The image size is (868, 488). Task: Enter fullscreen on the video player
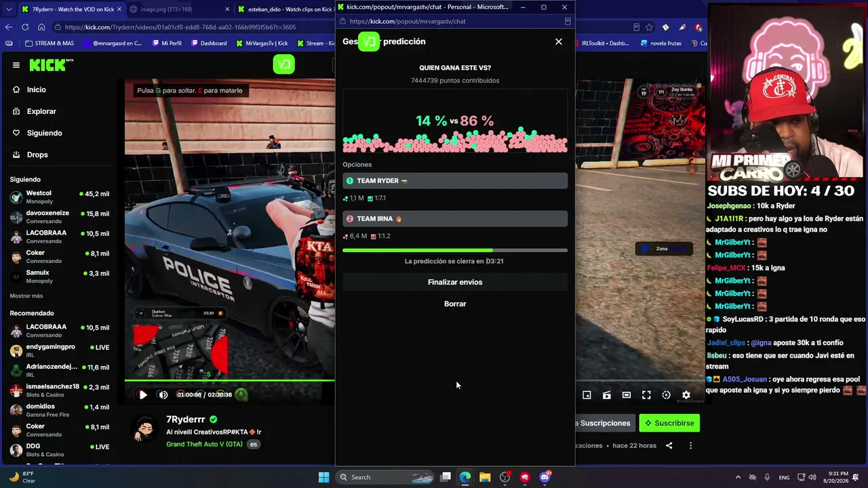tap(646, 395)
